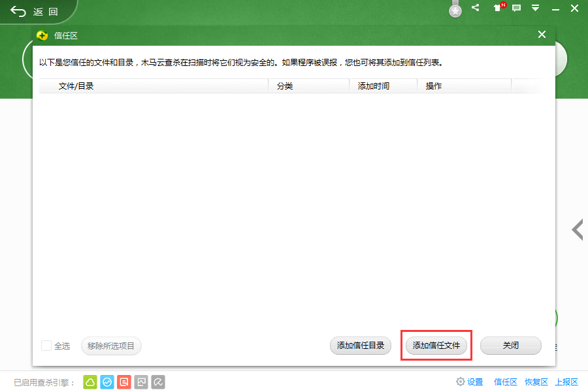Open the 恢复区 link
This screenshot has height=392, width=588.
pyautogui.click(x=536, y=382)
